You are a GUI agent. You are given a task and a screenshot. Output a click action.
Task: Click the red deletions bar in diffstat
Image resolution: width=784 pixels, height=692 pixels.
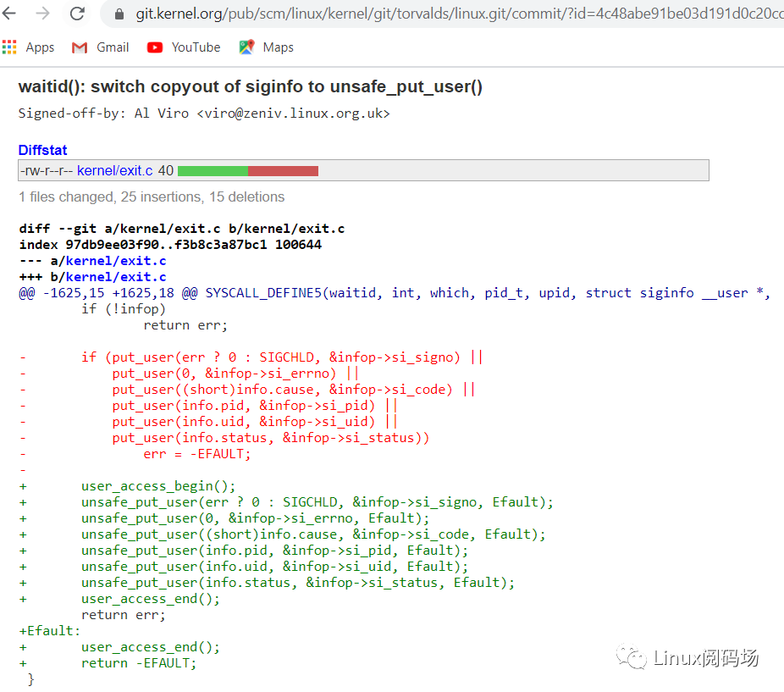pyautogui.click(x=283, y=171)
